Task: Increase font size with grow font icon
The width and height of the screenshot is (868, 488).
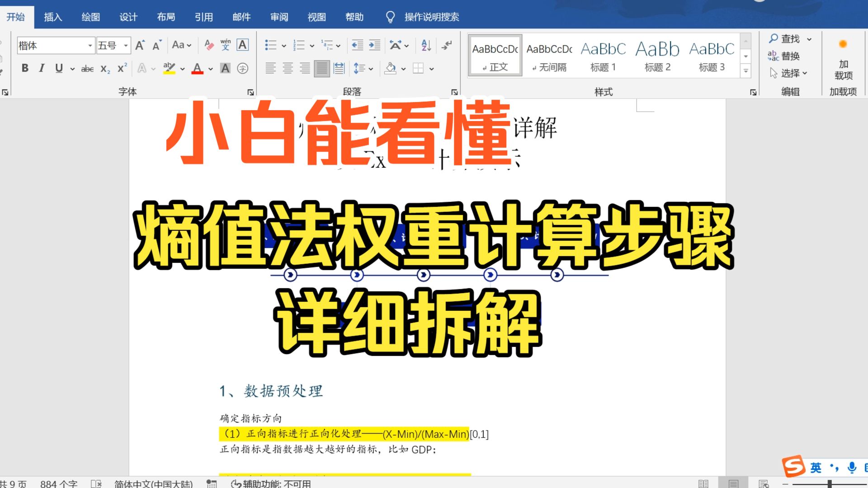Action: (140, 45)
